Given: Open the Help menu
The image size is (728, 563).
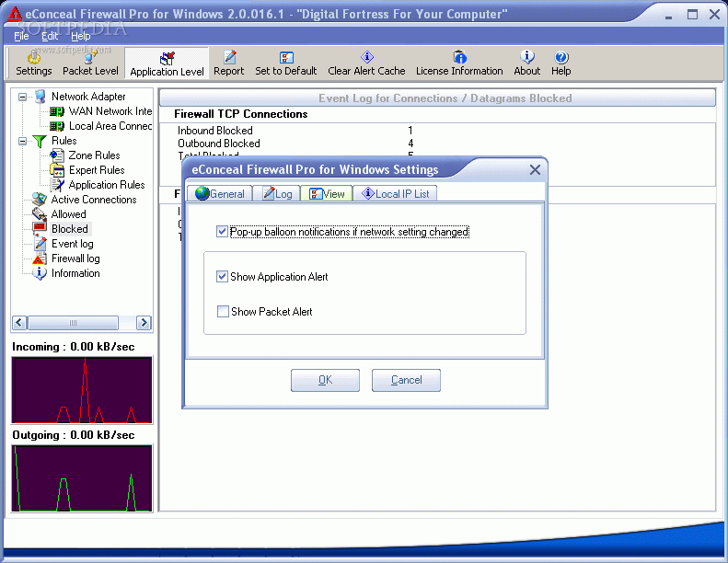Looking at the screenshot, I should (81, 36).
